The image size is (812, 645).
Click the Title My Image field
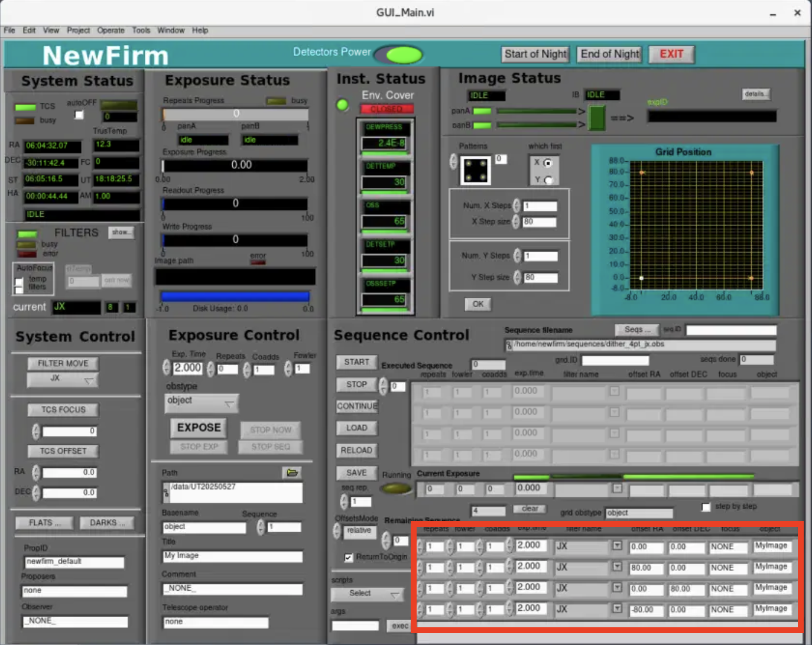[x=233, y=556]
